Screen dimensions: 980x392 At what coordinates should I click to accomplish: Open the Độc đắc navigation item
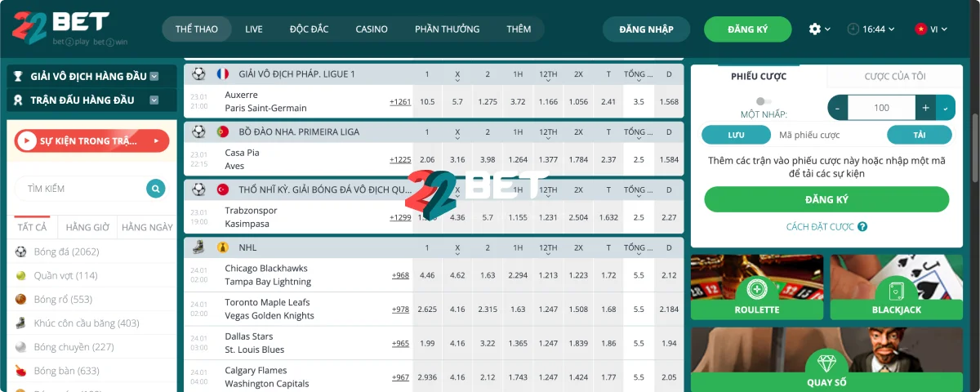tap(309, 29)
